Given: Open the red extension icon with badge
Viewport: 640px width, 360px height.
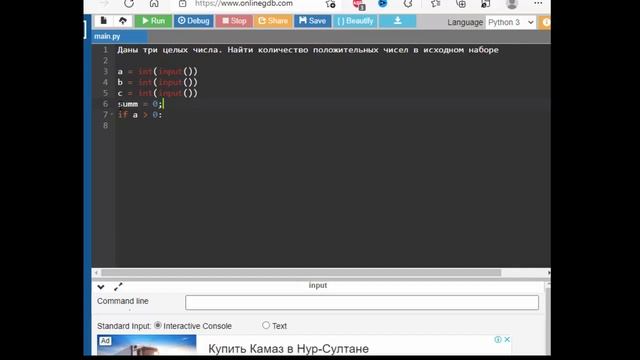Looking at the screenshot, I should point(358,4).
